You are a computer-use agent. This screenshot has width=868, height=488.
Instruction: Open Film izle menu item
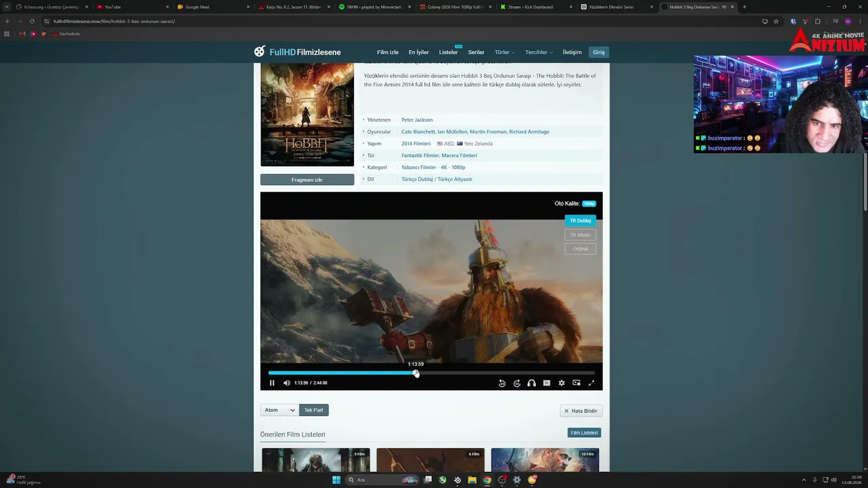click(x=388, y=52)
